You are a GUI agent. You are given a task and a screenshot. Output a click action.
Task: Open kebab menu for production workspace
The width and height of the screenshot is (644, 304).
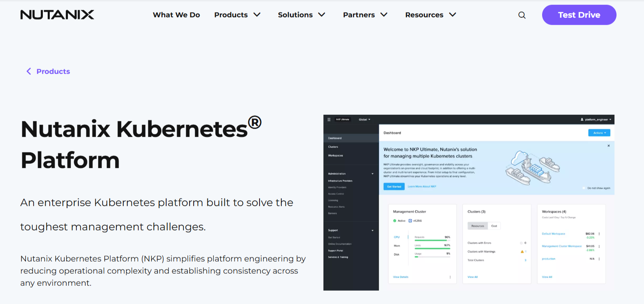click(599, 259)
